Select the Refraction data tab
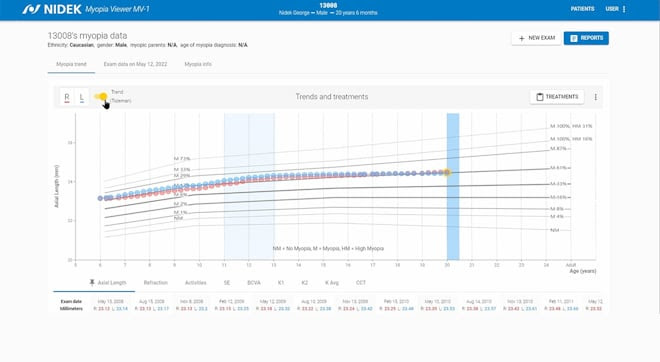Viewport: 660px width, 362px height. coord(156,282)
